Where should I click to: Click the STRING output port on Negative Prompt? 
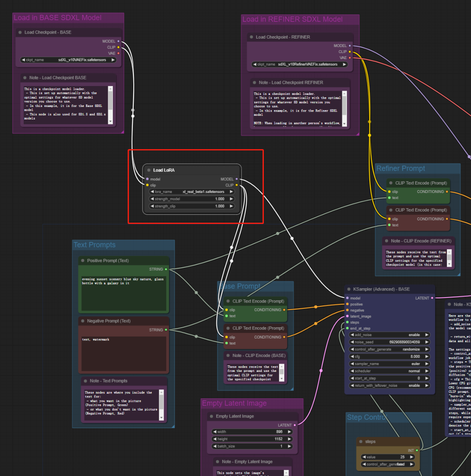click(166, 330)
